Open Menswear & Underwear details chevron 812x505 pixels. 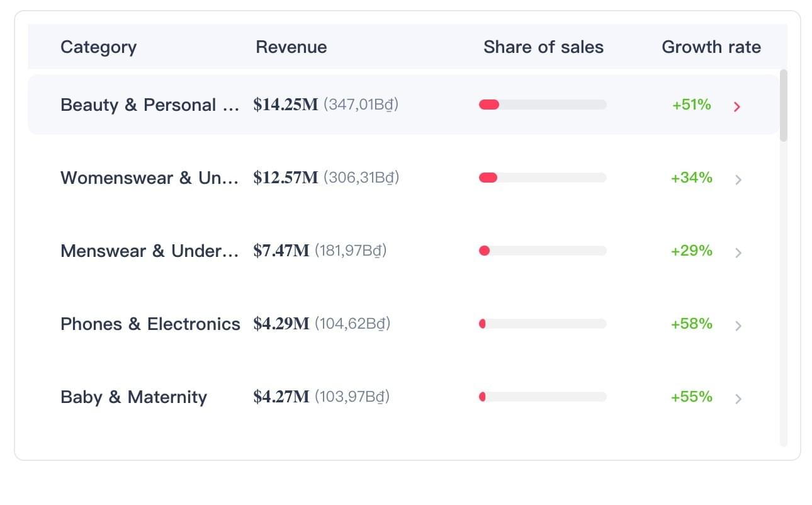pyautogui.click(x=738, y=252)
